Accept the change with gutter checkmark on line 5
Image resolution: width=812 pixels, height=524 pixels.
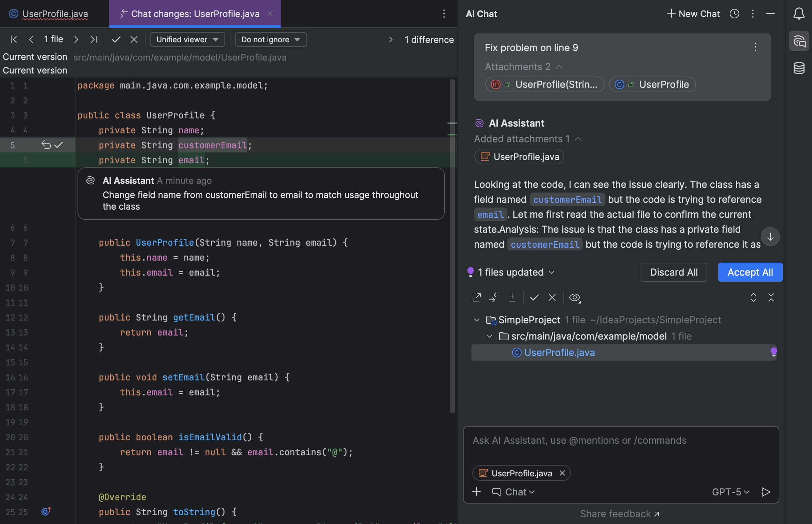58,145
